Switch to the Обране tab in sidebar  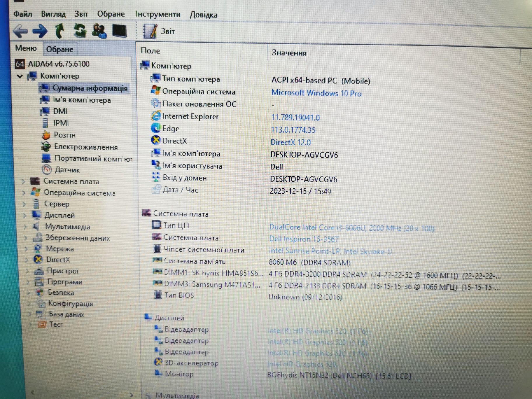(60, 49)
